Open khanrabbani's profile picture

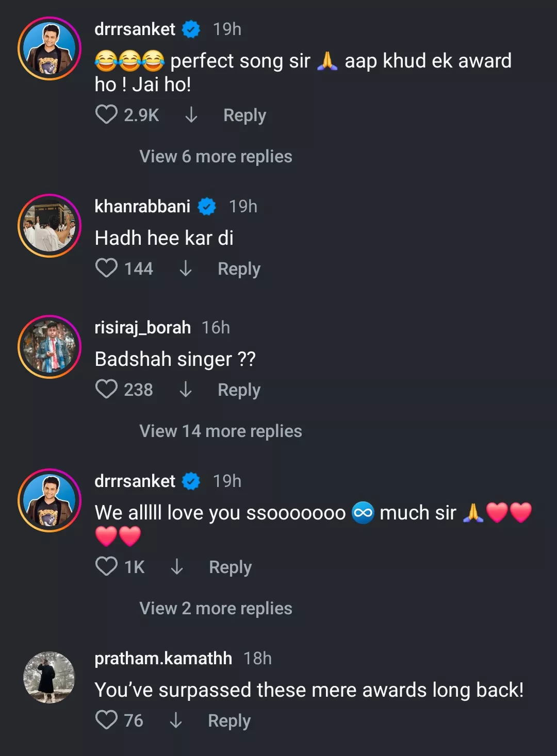point(50,226)
